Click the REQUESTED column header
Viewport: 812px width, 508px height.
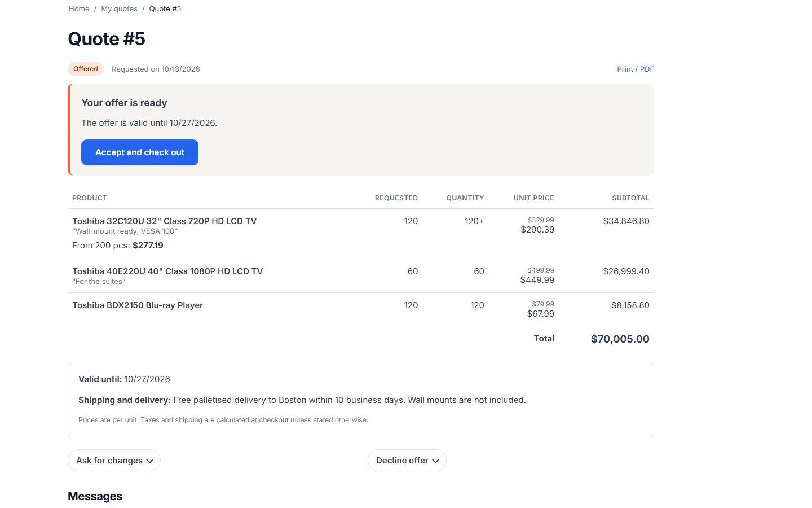coord(396,198)
